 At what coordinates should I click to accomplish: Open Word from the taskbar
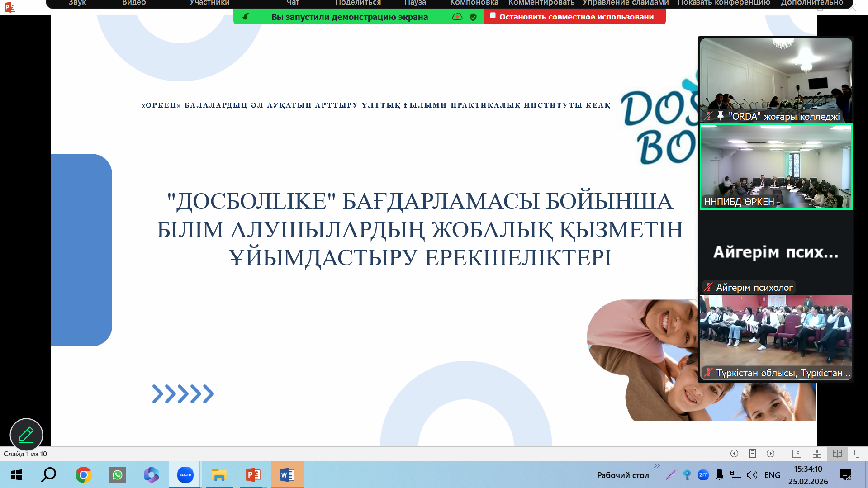(287, 475)
